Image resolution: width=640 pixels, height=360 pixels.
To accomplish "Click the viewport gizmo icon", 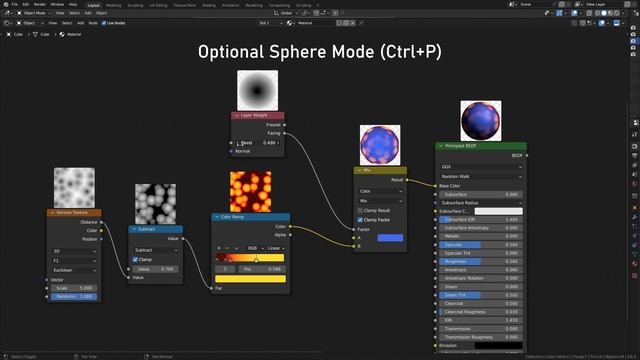I will 560,13.
